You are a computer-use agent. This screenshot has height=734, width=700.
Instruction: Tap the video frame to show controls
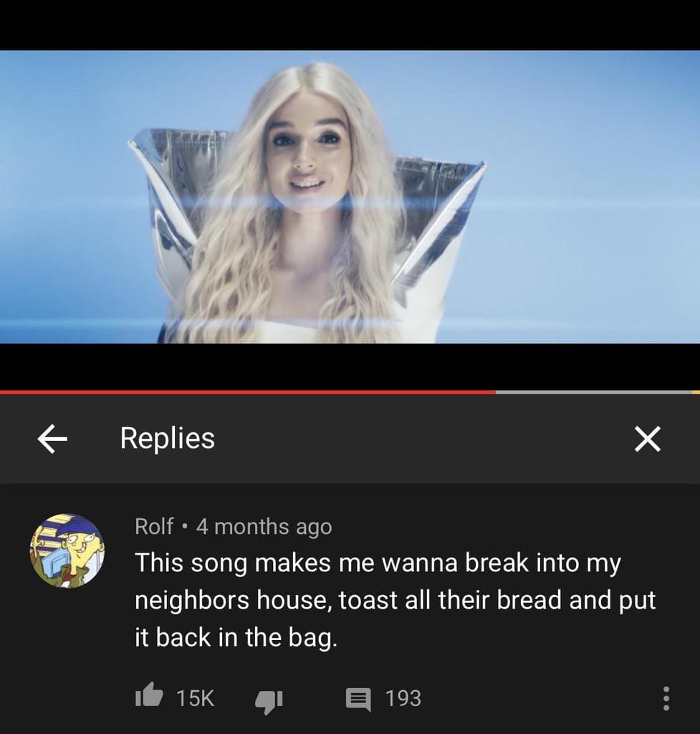[x=350, y=196]
